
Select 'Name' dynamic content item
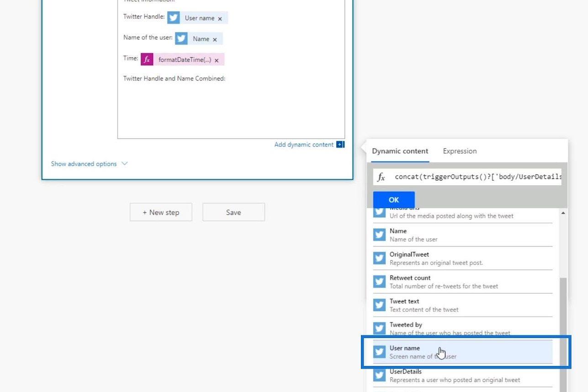point(462,235)
